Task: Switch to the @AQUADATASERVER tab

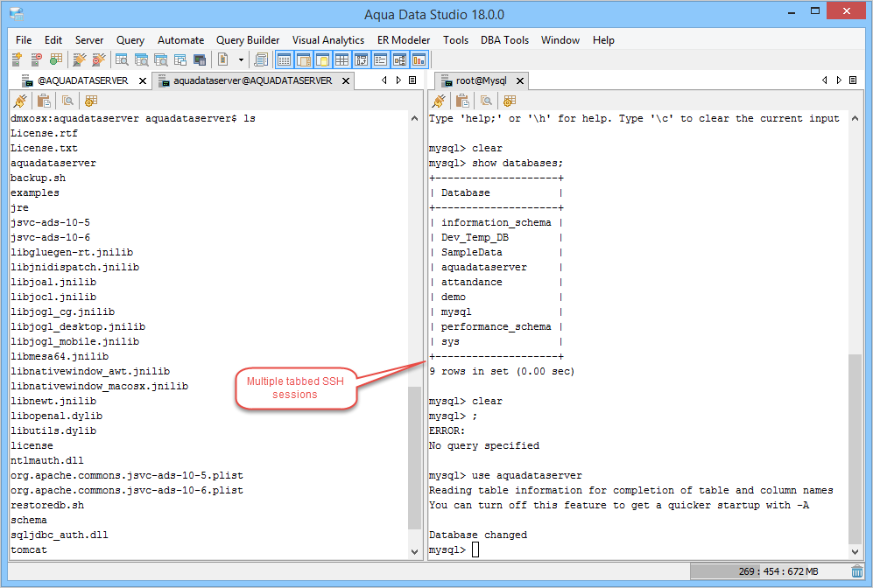Action: [82, 80]
